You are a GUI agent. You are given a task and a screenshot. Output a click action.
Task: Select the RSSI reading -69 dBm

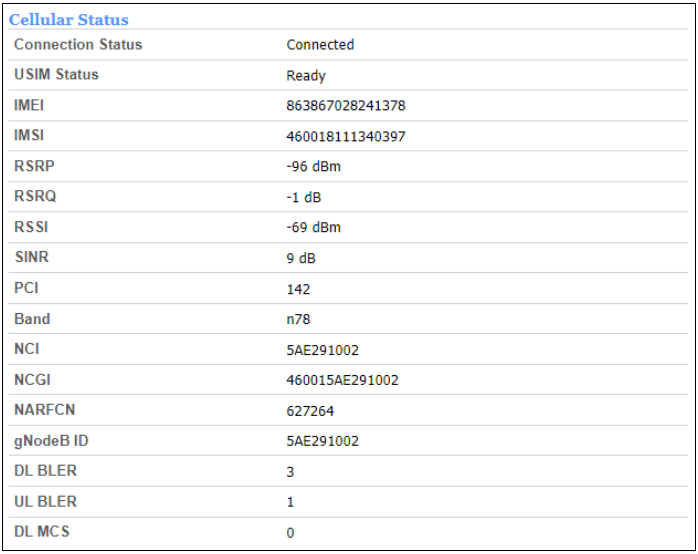pyautogui.click(x=313, y=227)
